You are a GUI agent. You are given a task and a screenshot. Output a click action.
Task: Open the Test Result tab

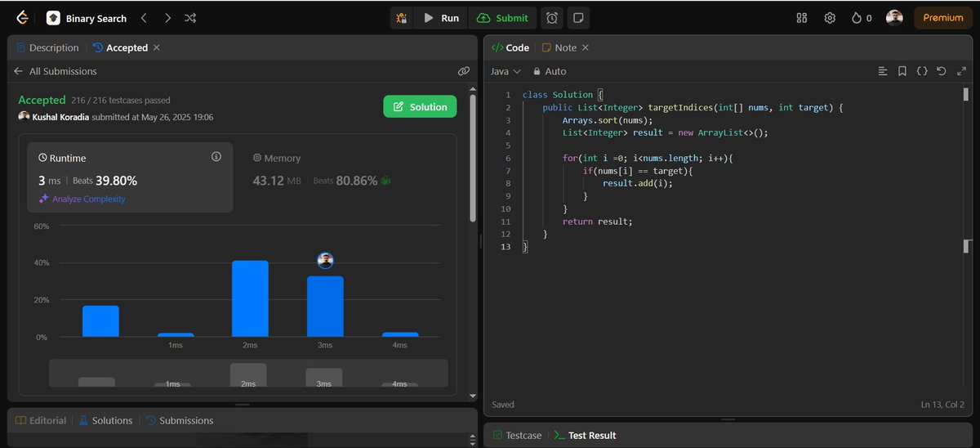pos(586,435)
